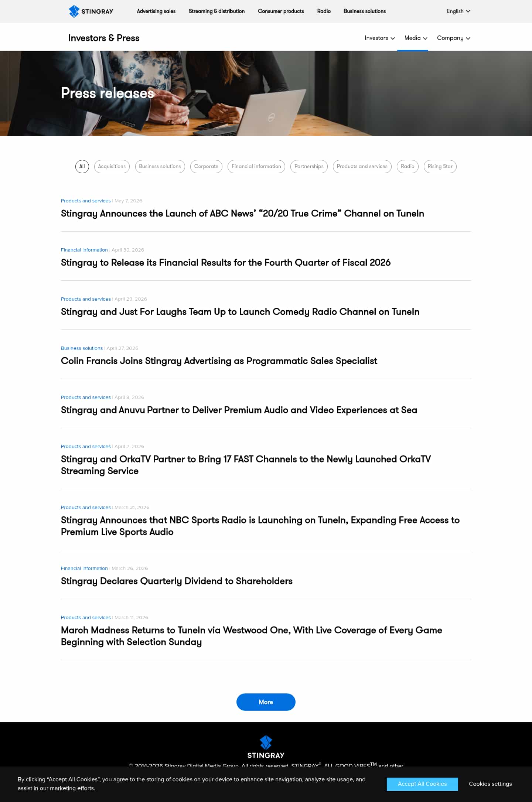Image resolution: width=532 pixels, height=802 pixels.
Task: Click Business solutions tag dated April 27, 2026
Action: 82,348
